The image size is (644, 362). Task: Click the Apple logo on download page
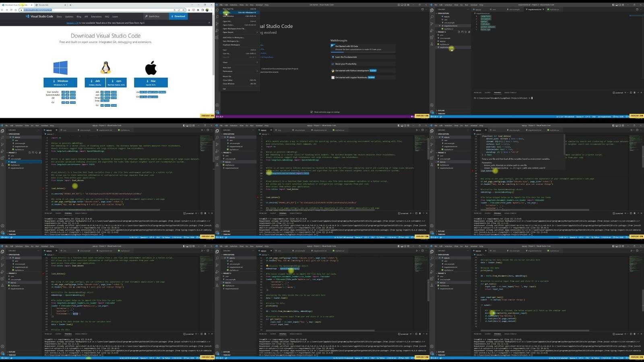point(151,68)
